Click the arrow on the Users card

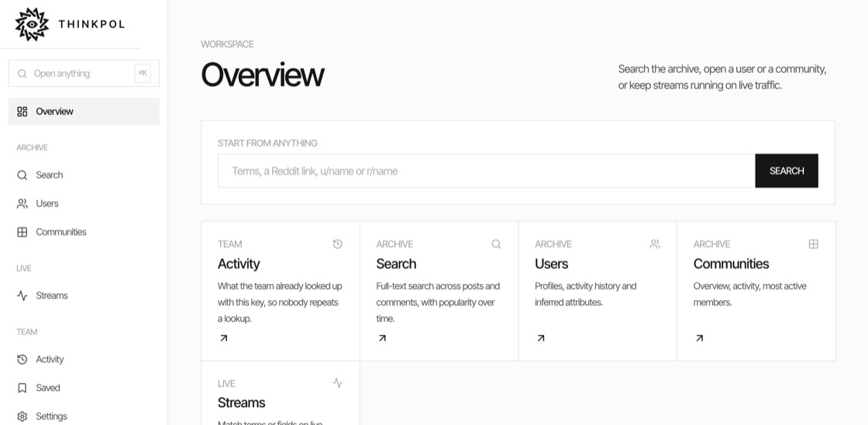[x=541, y=338]
